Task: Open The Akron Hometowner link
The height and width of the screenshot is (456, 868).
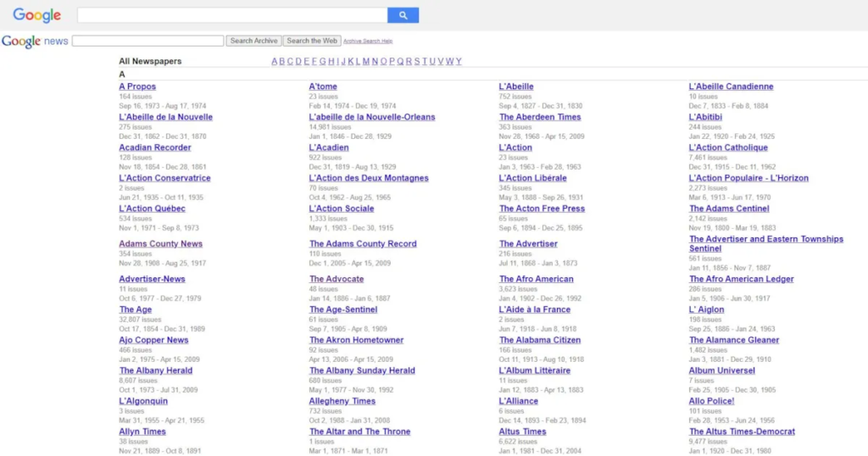Action: pos(356,340)
